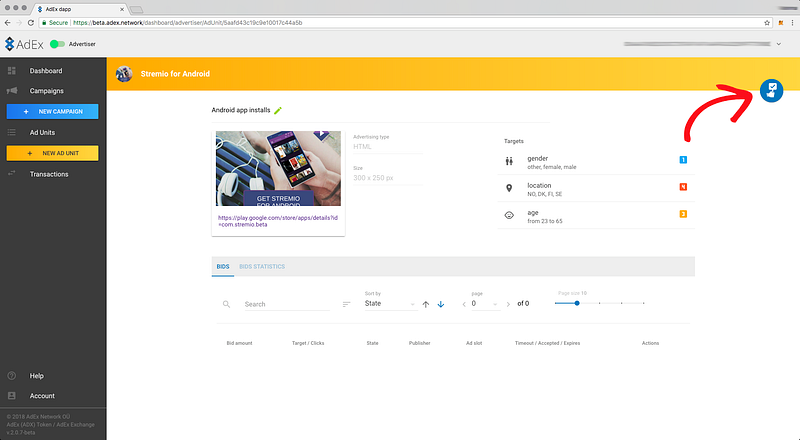Click the location red score badge

(683, 187)
